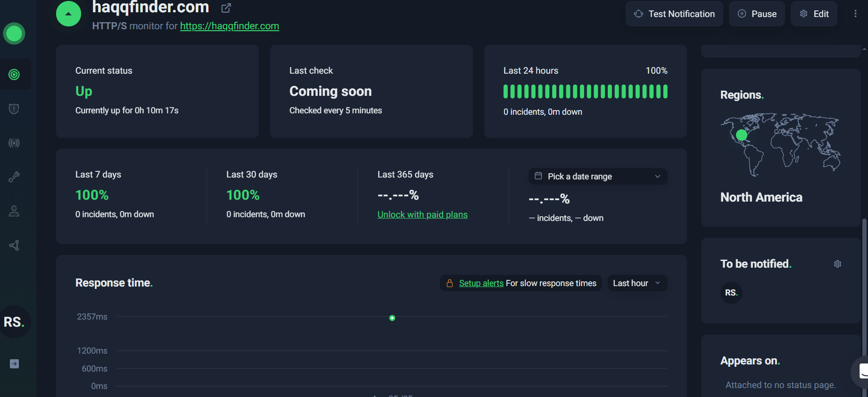The width and height of the screenshot is (868, 397).
Task: Click 'Attached to no status page.' text
Action: point(781,385)
